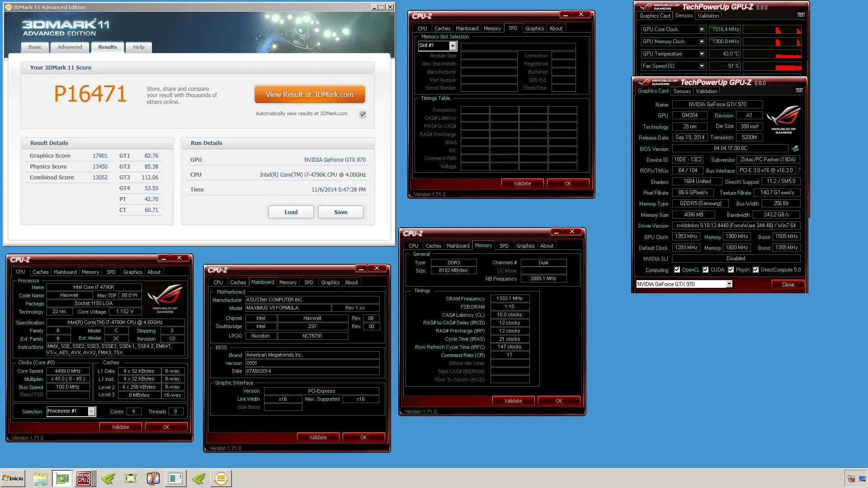Open the Processor #1 selection dropdown
The height and width of the screenshot is (488, 868).
pos(91,411)
